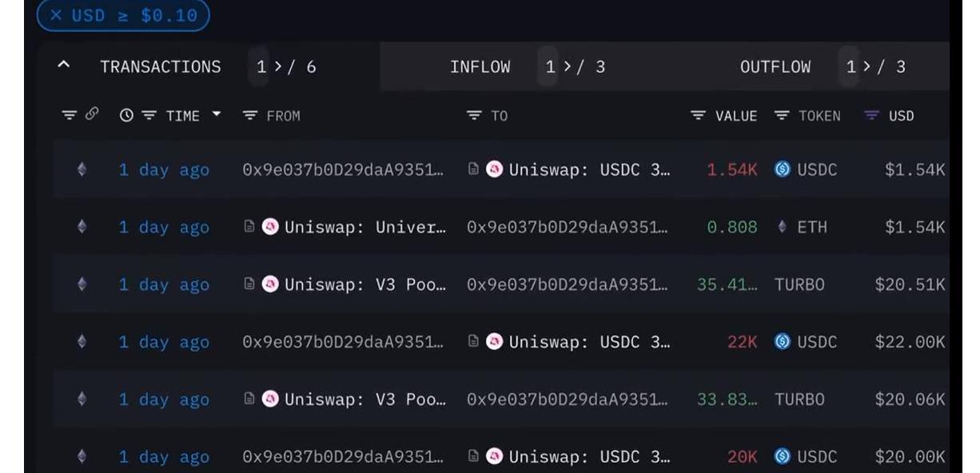
Task: Open the first row's Uniswap: USDC 3 address
Action: coord(589,169)
